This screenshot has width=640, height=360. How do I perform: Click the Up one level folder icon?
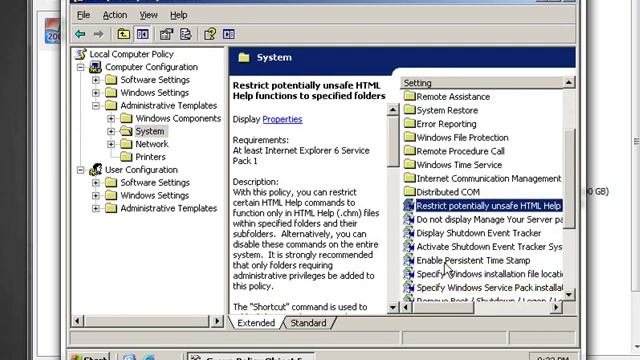(x=123, y=34)
